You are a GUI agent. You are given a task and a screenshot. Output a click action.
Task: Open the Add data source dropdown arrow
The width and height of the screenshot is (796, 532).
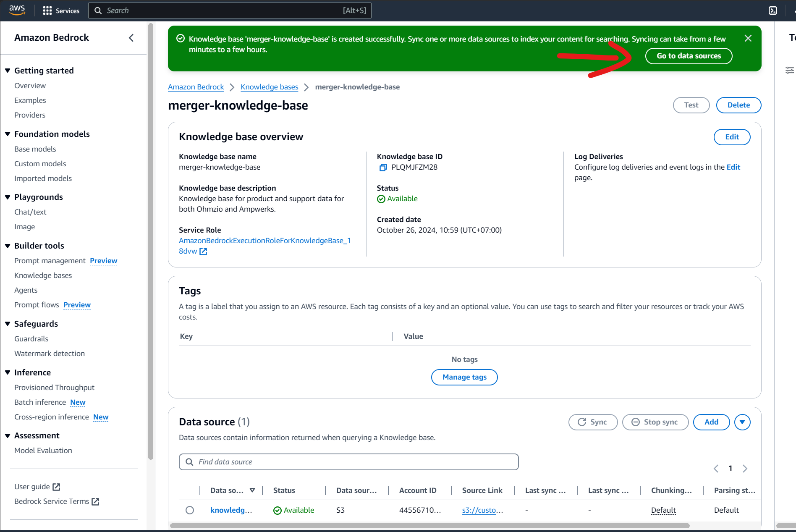click(742, 422)
